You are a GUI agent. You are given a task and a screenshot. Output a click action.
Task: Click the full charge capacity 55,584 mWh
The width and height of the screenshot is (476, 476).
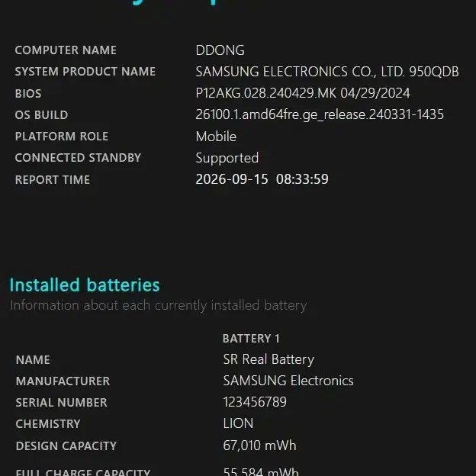pyautogui.click(x=261, y=471)
